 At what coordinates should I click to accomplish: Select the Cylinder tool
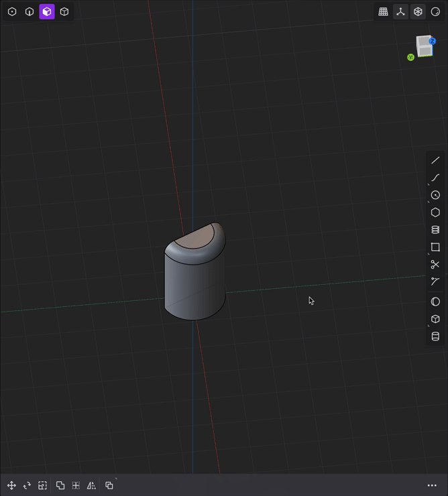pos(435,336)
